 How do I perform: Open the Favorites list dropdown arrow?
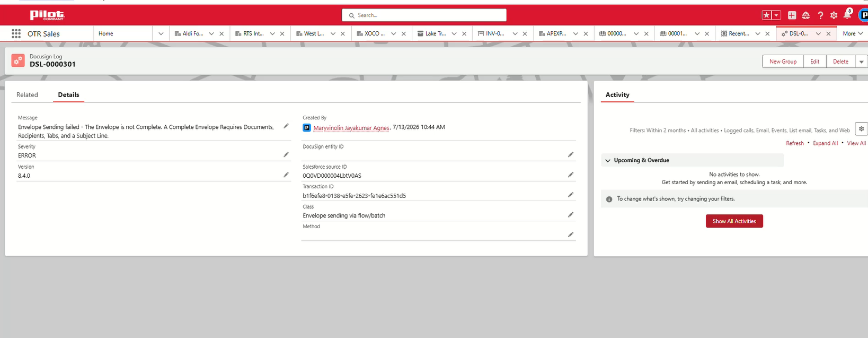pyautogui.click(x=776, y=15)
